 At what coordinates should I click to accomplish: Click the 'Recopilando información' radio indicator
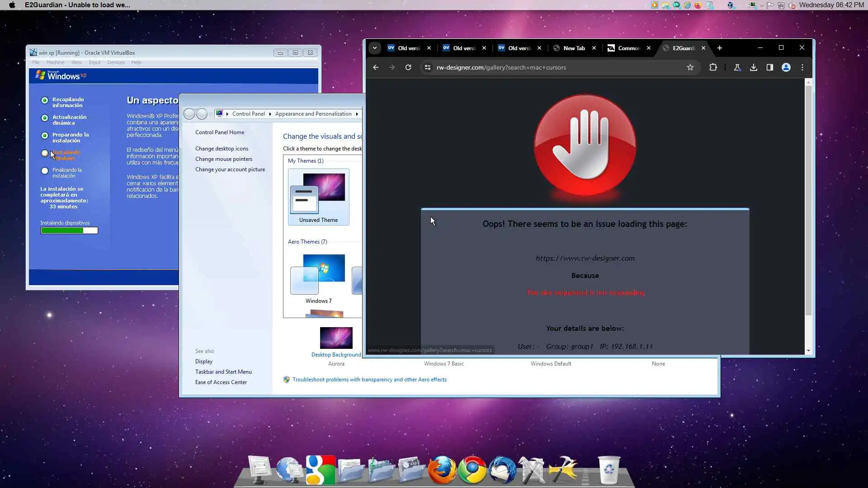pyautogui.click(x=45, y=100)
